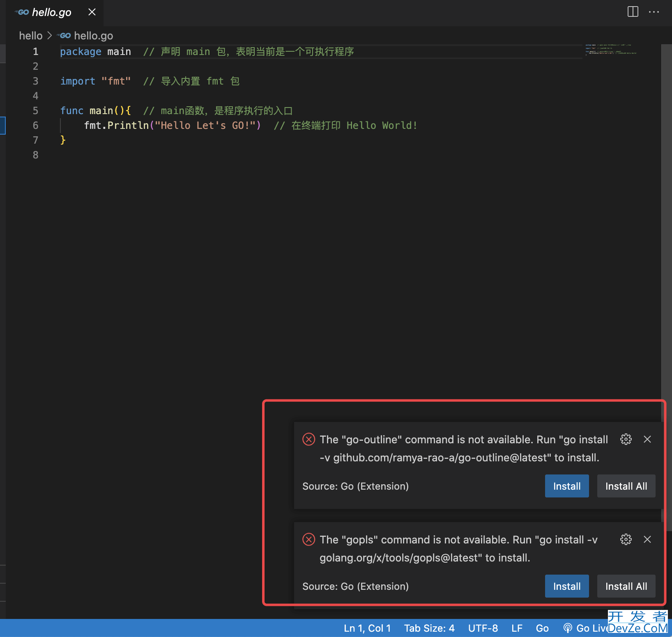Click the hello folder breadcrumb
The image size is (672, 637).
(x=31, y=36)
